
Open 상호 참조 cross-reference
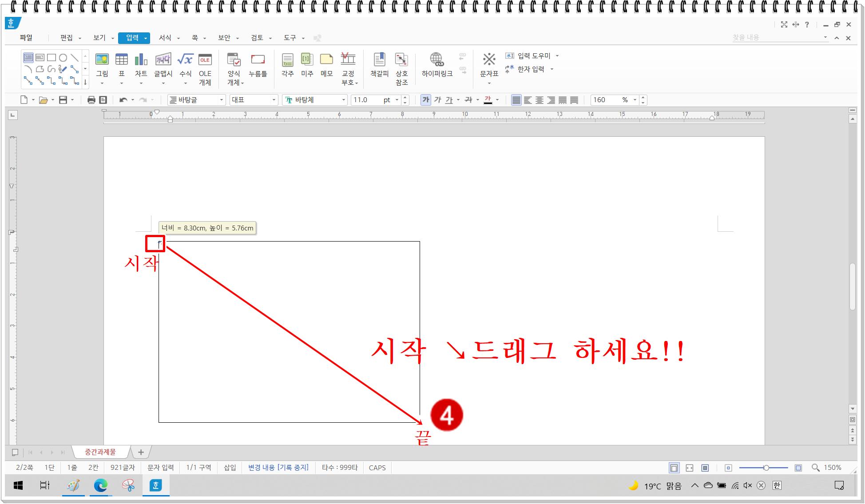pyautogui.click(x=402, y=69)
